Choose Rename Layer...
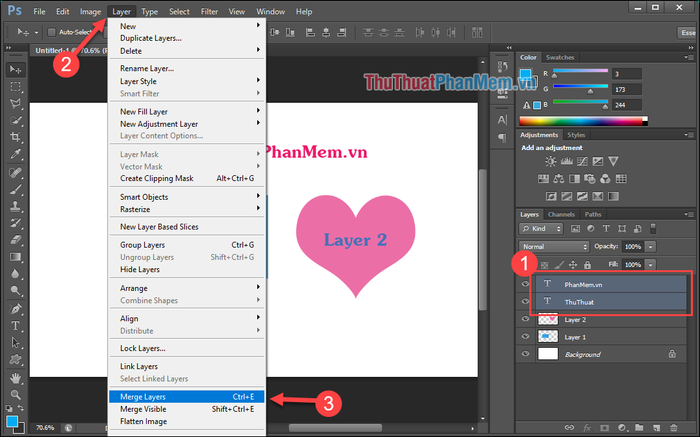Image resolution: width=700 pixels, height=437 pixels. (187, 68)
